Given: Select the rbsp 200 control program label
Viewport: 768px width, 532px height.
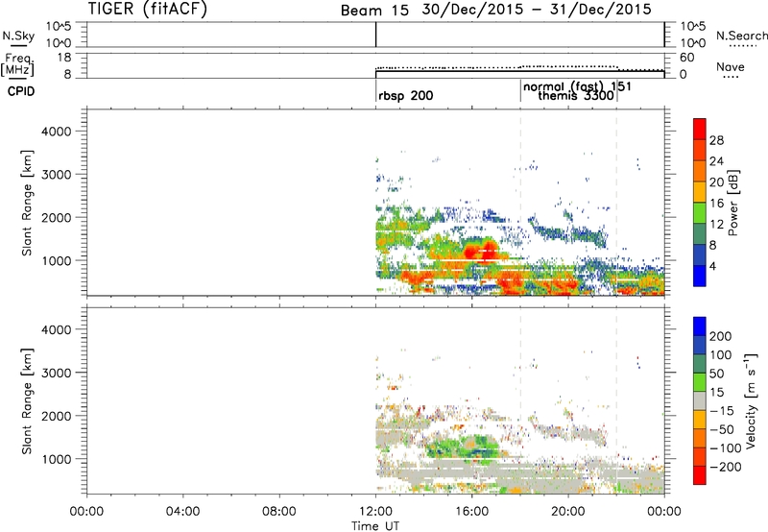Looking at the screenshot, I should (x=405, y=95).
